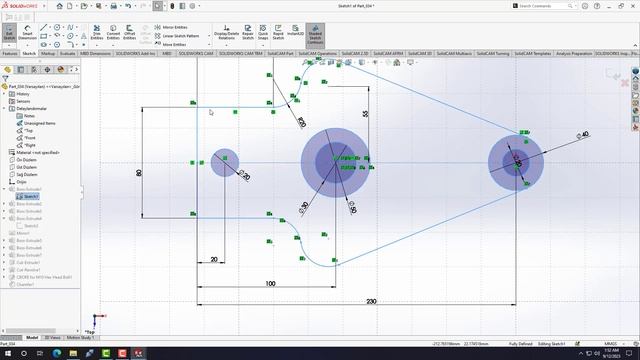
Task: Click Offset Entities tool
Action: pyautogui.click(x=129, y=32)
